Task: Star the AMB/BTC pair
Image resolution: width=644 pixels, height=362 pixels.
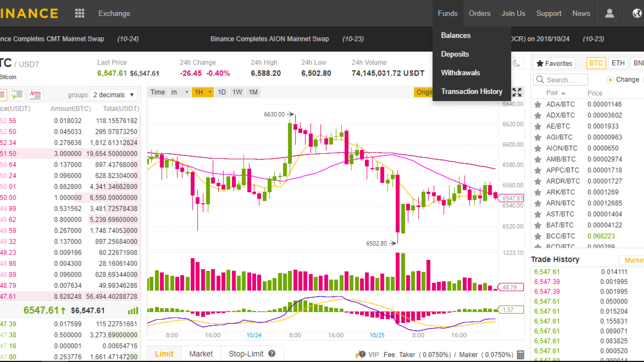Action: point(538,159)
